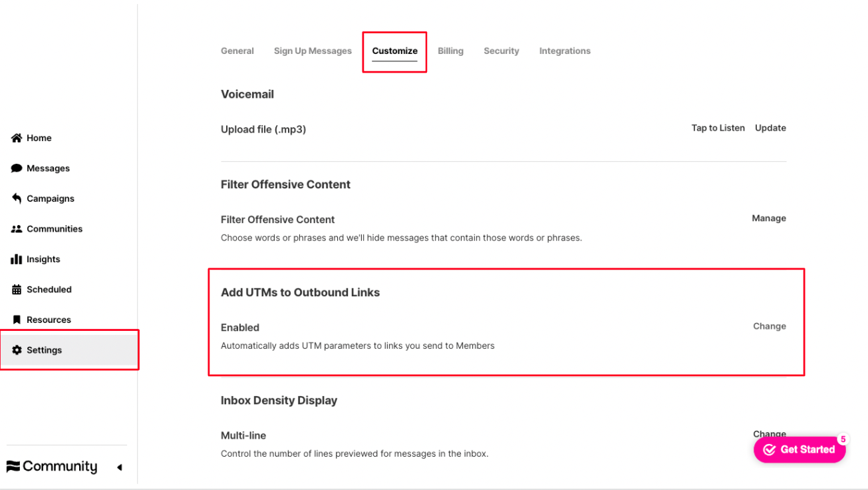Manage Filter Offensive Content settings
This screenshot has width=868, height=490.
click(x=769, y=218)
